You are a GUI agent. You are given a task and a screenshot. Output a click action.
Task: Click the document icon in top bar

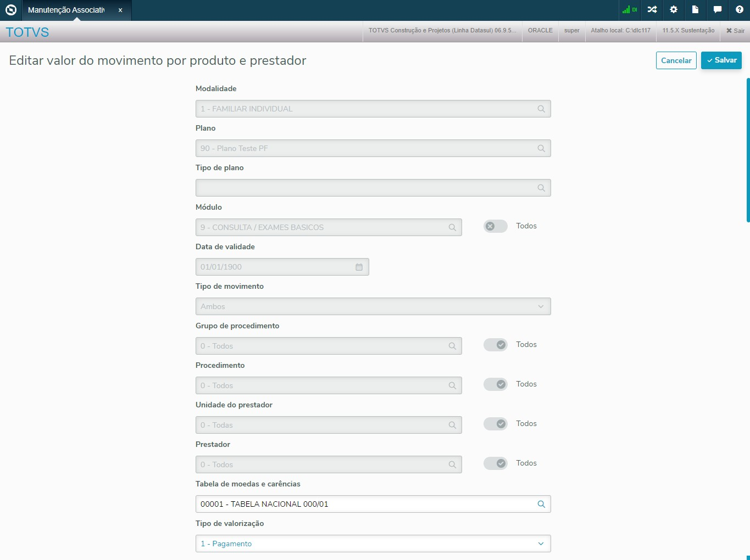(695, 10)
